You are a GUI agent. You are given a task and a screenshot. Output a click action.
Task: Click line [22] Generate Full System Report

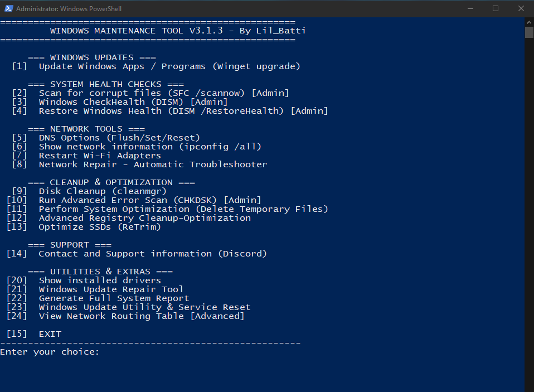point(98,298)
